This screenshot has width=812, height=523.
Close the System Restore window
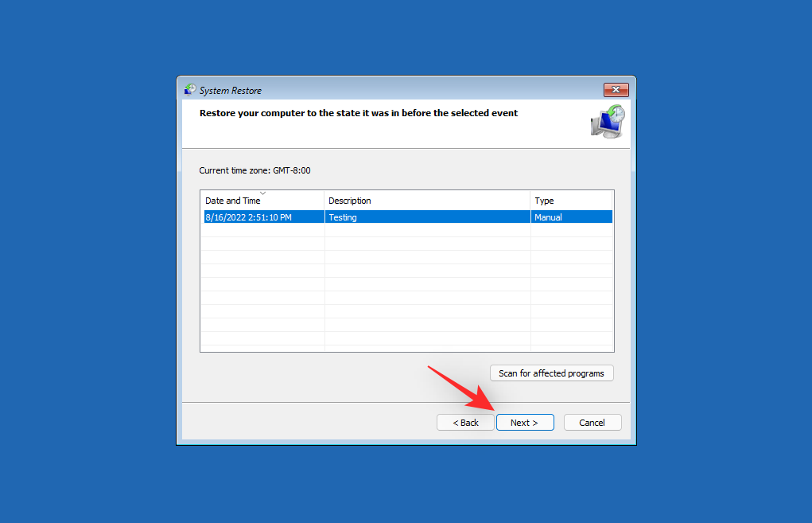click(616, 89)
